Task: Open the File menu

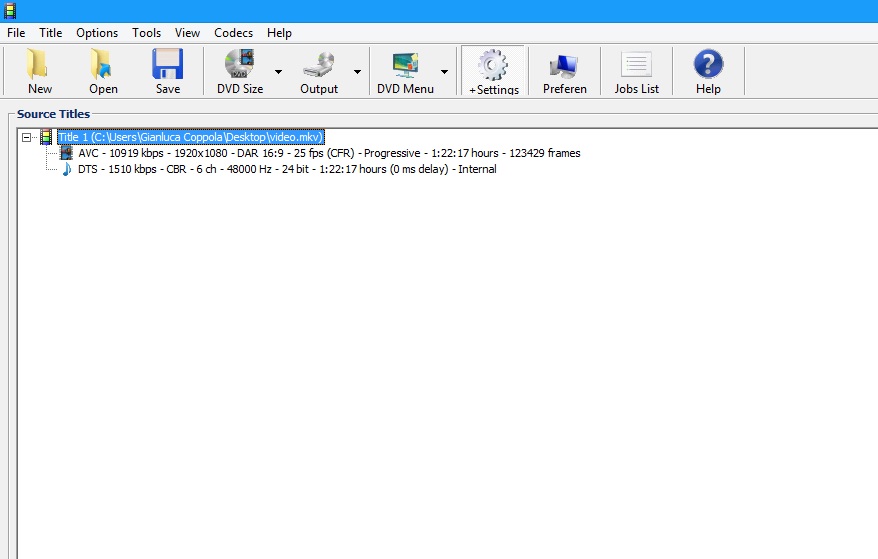Action: coord(16,33)
